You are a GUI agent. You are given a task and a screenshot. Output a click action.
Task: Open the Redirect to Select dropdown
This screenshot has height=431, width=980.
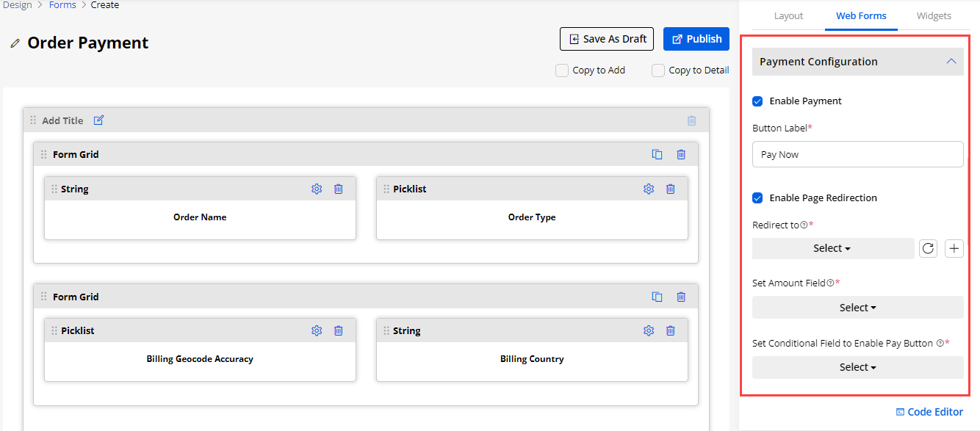coord(832,248)
